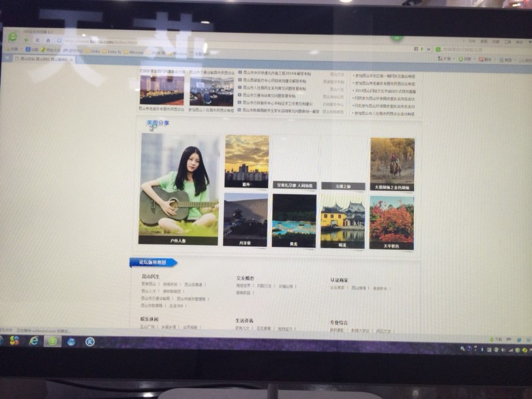Open the Links for bookmark folder
This screenshot has width=532, height=399.
(x=112, y=52)
